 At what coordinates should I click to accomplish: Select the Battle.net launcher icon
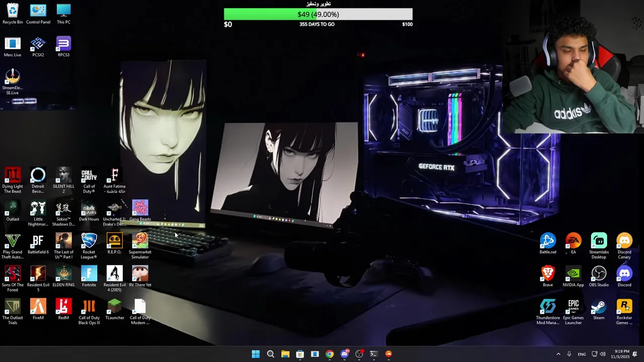[x=548, y=244]
